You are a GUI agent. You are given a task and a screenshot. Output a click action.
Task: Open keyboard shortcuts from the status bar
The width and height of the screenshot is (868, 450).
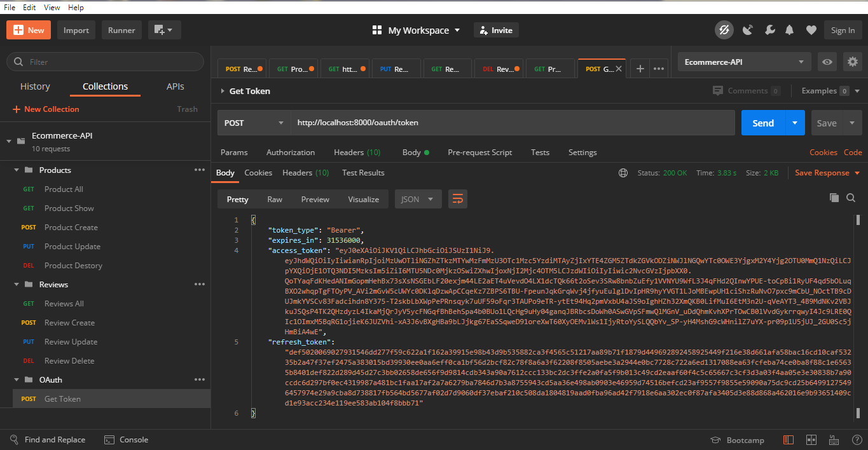[x=834, y=440]
